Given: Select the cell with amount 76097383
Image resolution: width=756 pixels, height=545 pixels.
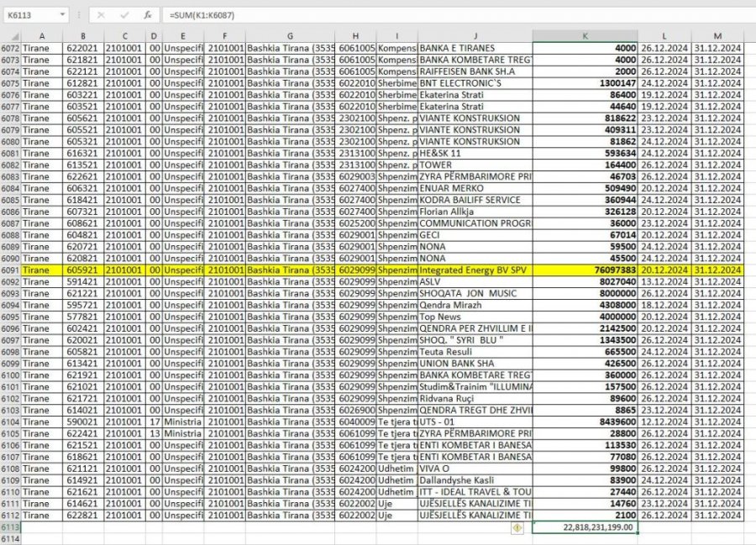Looking at the screenshot, I should click(x=585, y=271).
